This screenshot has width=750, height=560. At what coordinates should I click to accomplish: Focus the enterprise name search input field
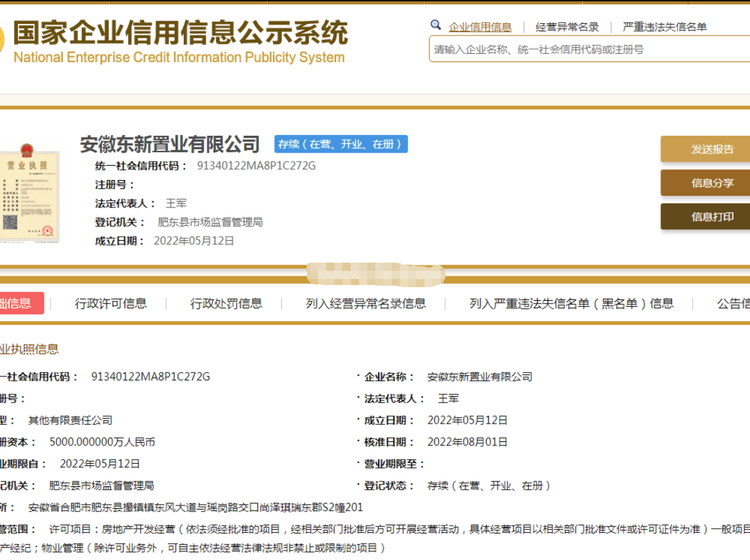tap(588, 49)
